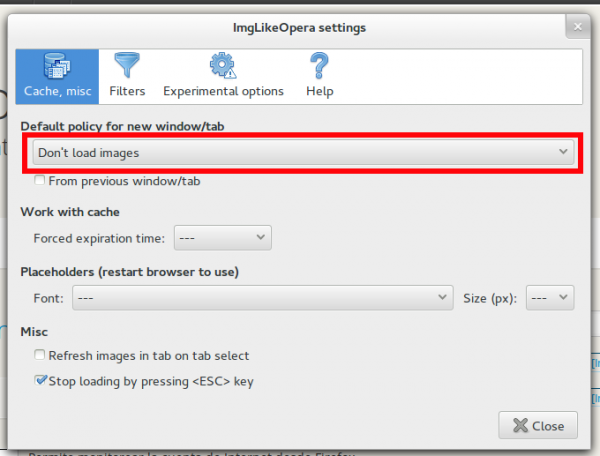The width and height of the screenshot is (600, 456).
Task: Click the Filters funnel icon
Action: 127,65
